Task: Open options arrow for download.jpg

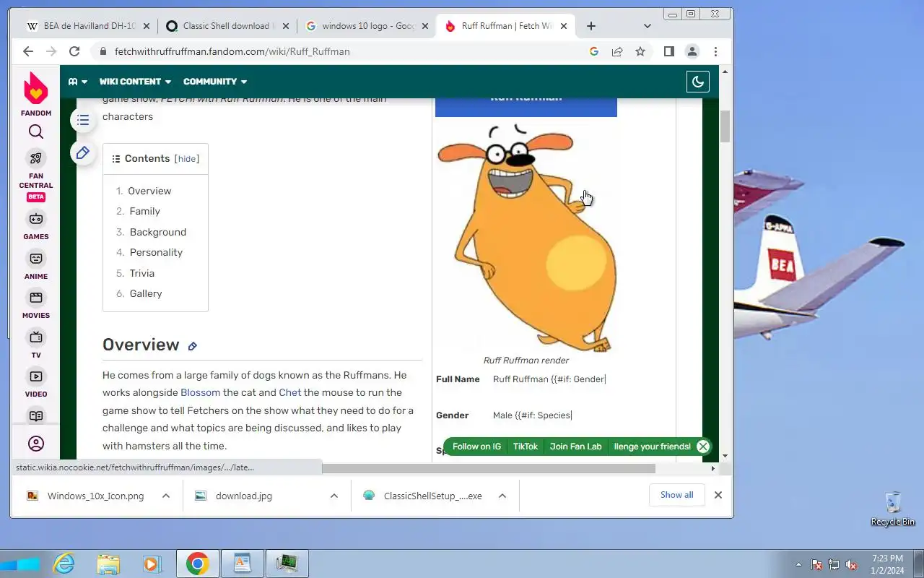Action: point(334,496)
